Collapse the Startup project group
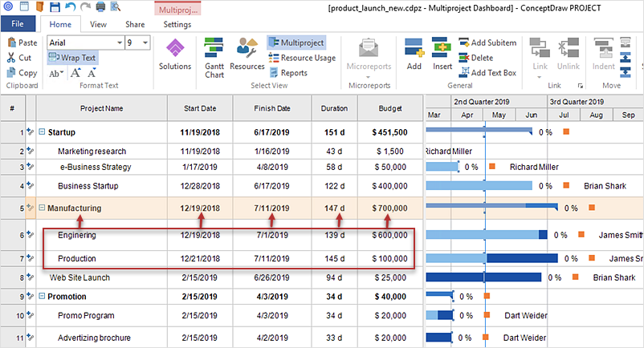This screenshot has width=644, height=348. coord(41,132)
